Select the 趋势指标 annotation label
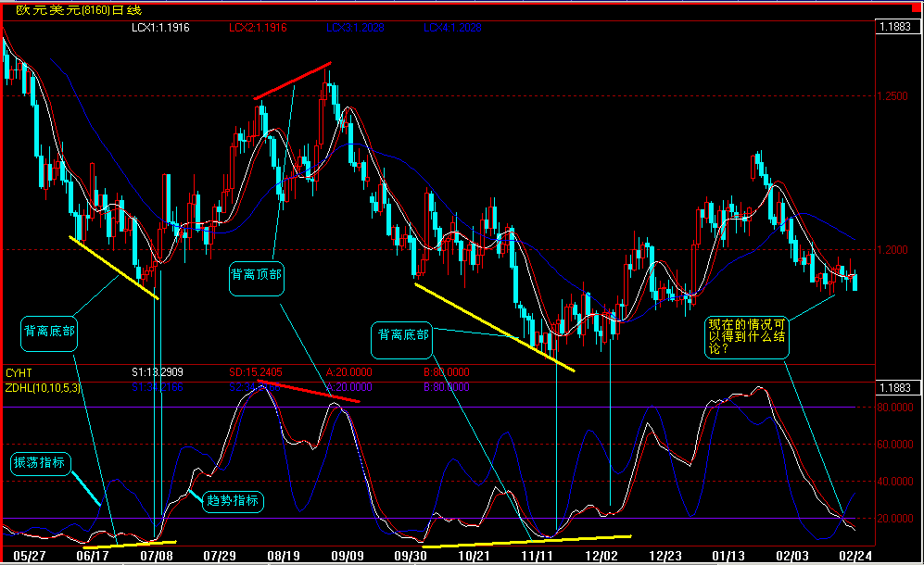 [x=233, y=501]
